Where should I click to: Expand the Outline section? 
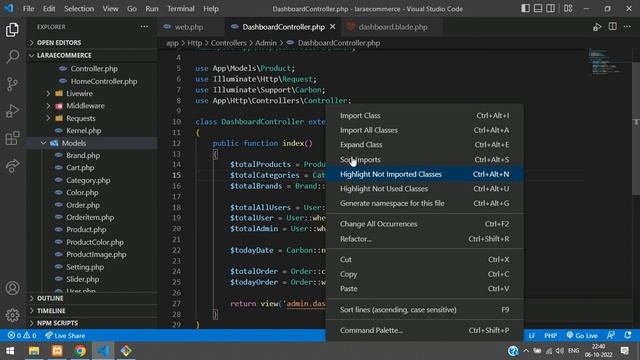point(93,298)
